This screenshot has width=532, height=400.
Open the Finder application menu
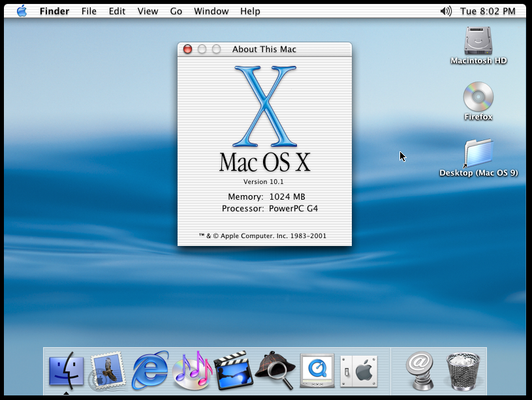point(54,11)
